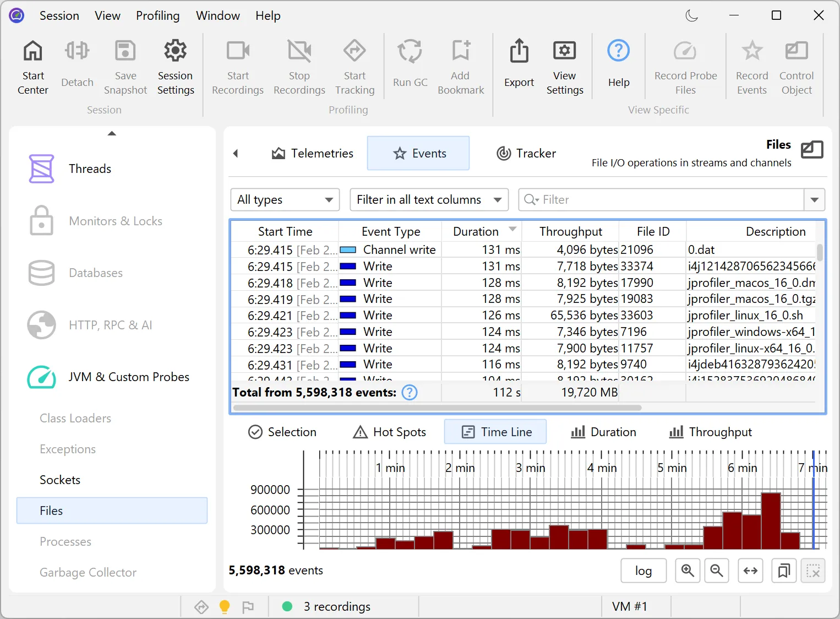
Task: Run GC using the toolbar icon
Action: point(410,66)
